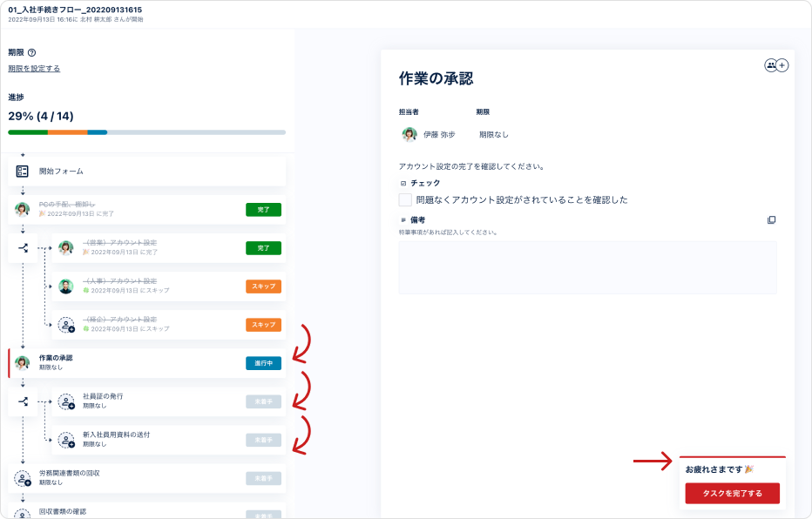Click the 29% (4 / 14) progress text

[x=41, y=116]
